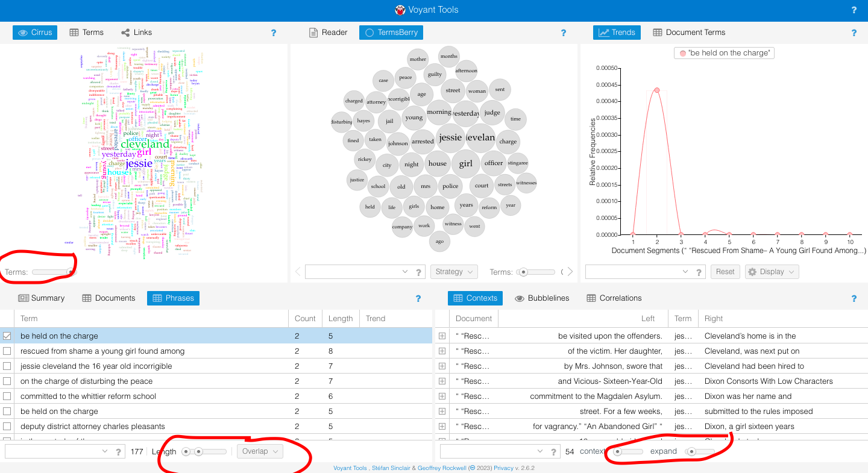The image size is (868, 473).
Task: Switch to the Cirrus tab
Action: pos(35,33)
